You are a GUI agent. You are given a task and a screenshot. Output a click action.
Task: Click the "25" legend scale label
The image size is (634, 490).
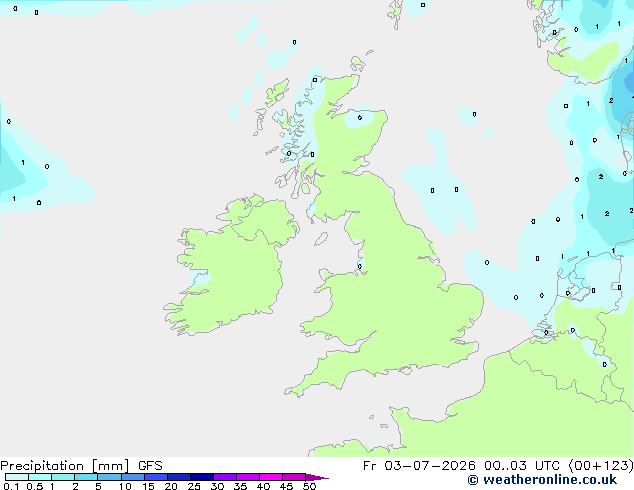(x=194, y=486)
